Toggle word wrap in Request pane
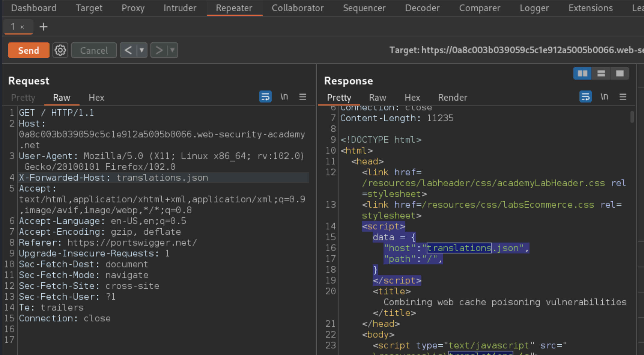The image size is (644, 355). (265, 96)
